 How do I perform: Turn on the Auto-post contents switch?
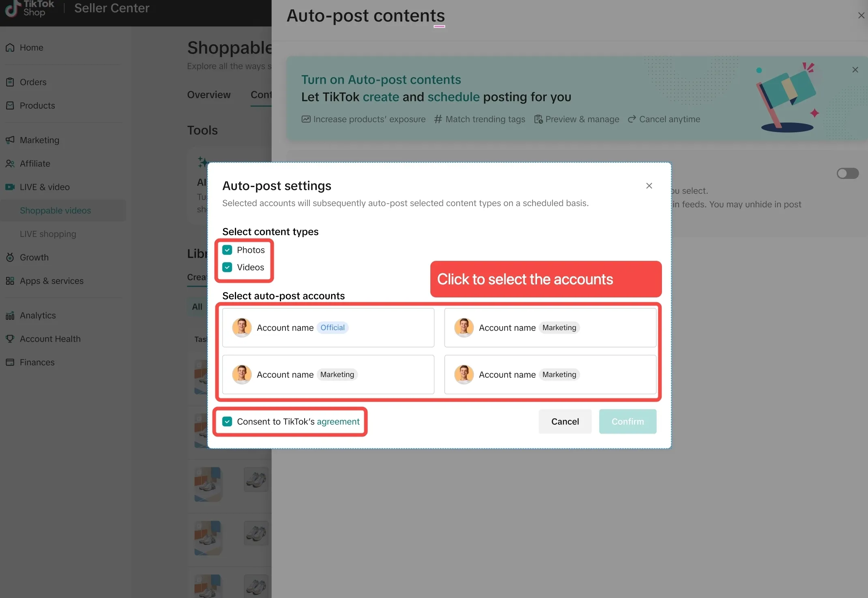coord(847,174)
